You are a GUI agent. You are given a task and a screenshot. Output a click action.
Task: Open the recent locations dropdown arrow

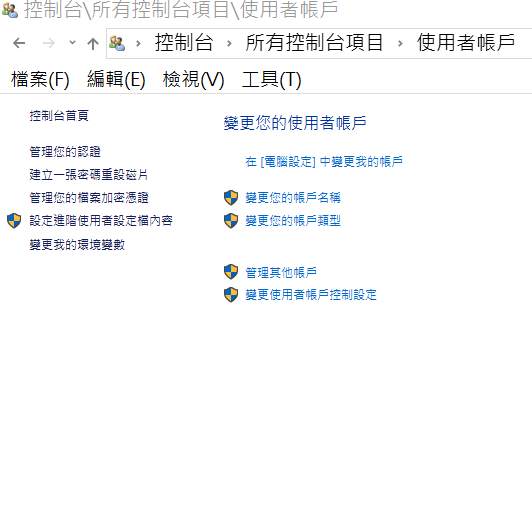72,43
